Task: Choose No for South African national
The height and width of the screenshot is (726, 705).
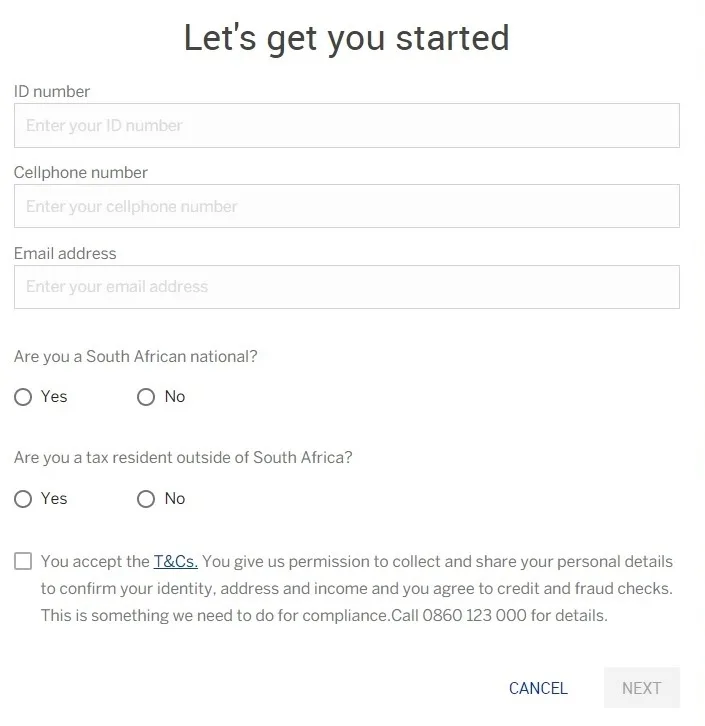Action: (146, 397)
